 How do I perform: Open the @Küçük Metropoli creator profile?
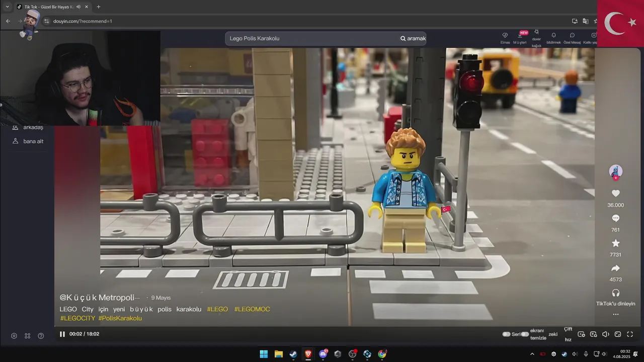pyautogui.click(x=100, y=298)
